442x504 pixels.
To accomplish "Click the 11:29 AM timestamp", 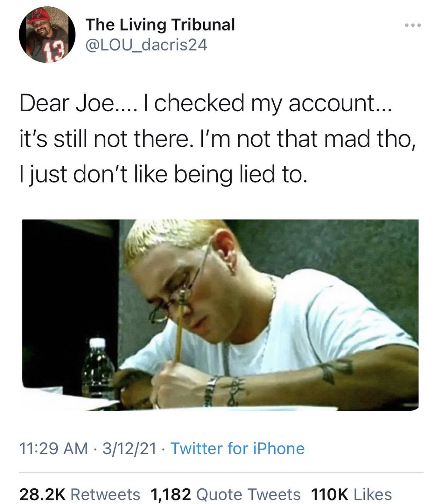I will coord(54,449).
